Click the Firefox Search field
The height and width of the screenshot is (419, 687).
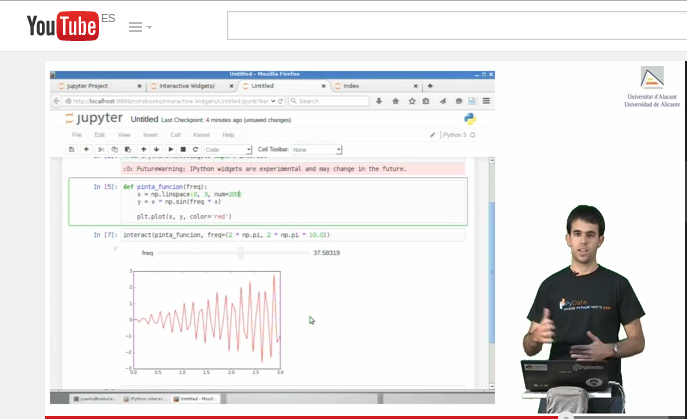pos(329,101)
